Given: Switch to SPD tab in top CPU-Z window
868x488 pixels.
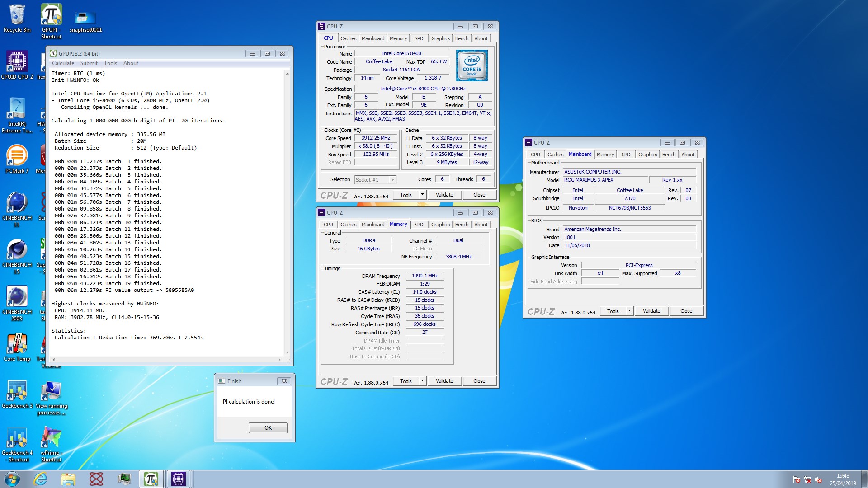Looking at the screenshot, I should tap(419, 38).
